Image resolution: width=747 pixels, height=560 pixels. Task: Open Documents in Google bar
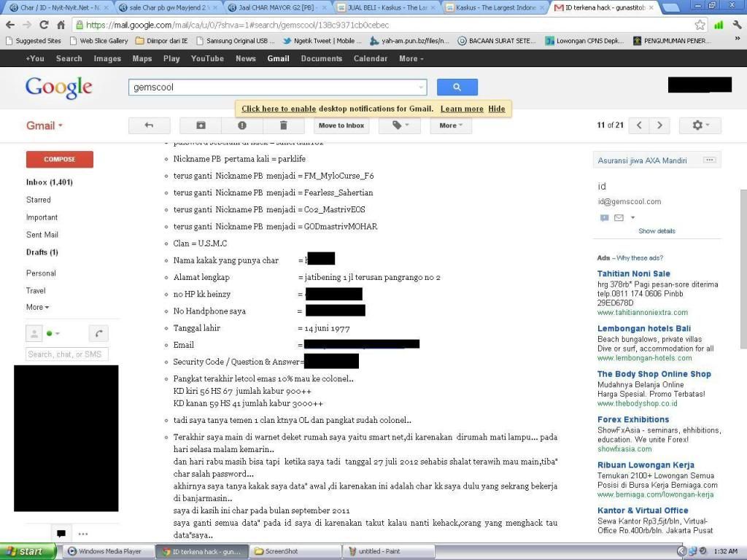[x=322, y=58]
